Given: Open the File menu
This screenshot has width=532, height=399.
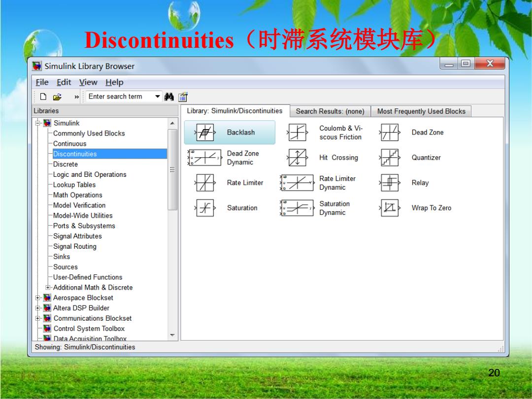Looking at the screenshot, I should (x=42, y=82).
